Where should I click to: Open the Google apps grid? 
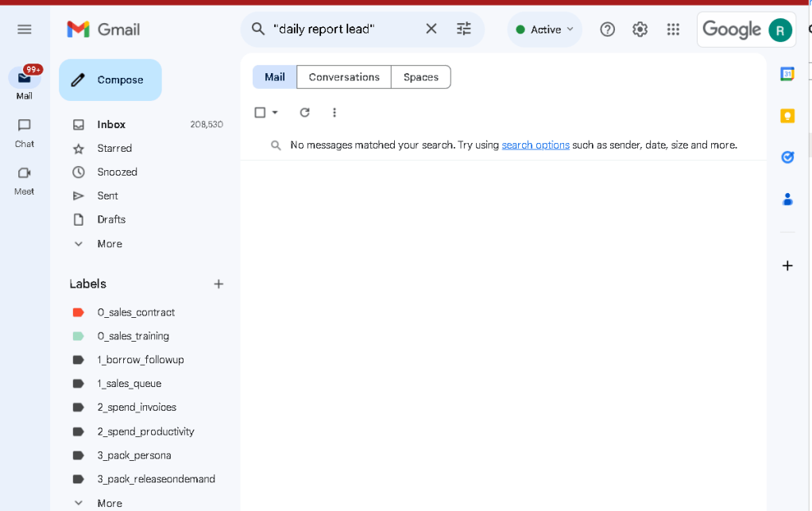point(673,29)
